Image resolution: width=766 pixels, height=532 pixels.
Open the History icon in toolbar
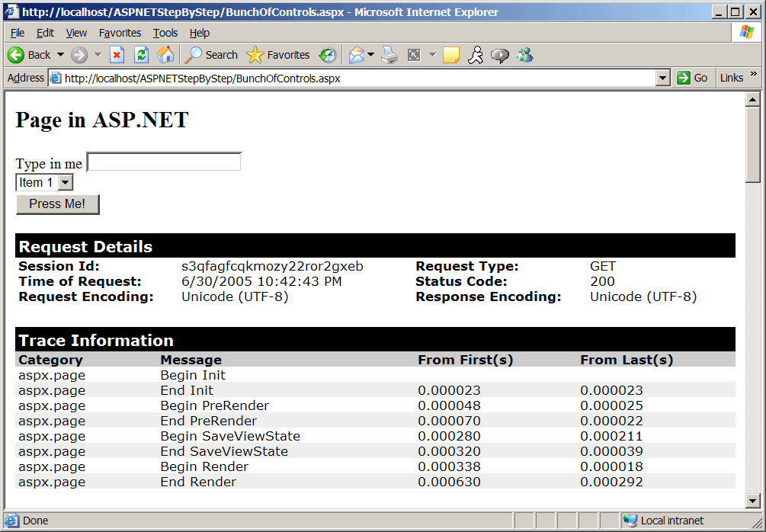point(328,55)
